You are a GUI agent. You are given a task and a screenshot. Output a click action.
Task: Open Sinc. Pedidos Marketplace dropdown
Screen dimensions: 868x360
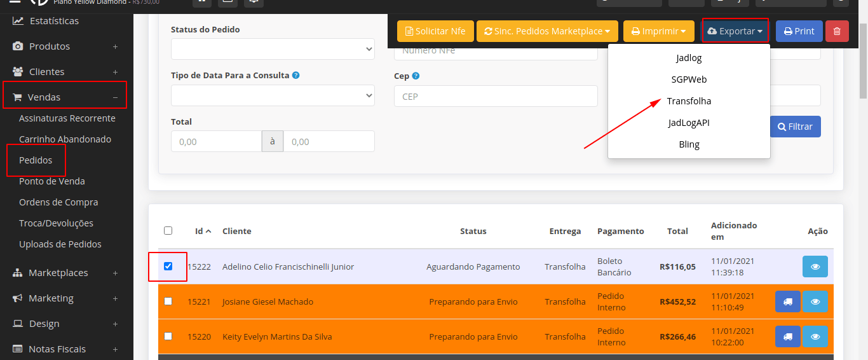[546, 31]
